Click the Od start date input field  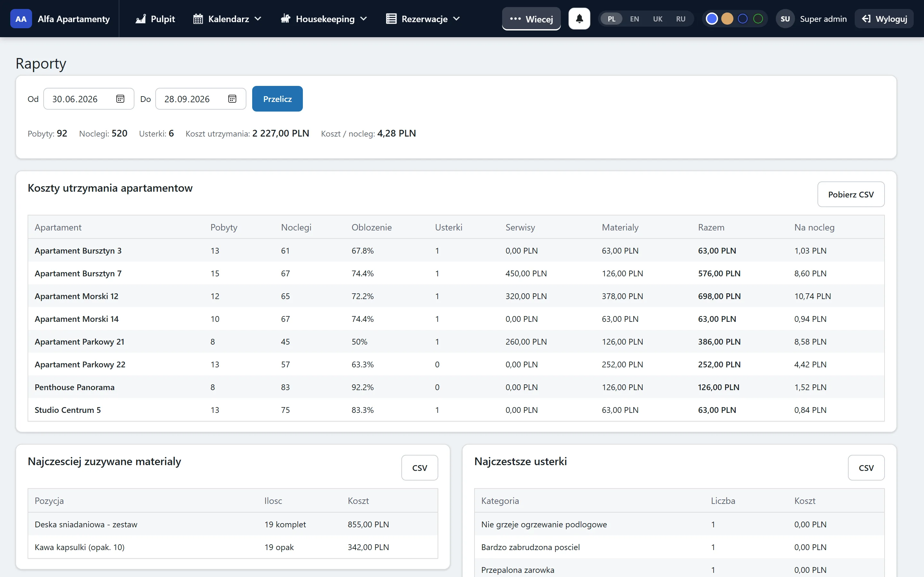point(89,99)
